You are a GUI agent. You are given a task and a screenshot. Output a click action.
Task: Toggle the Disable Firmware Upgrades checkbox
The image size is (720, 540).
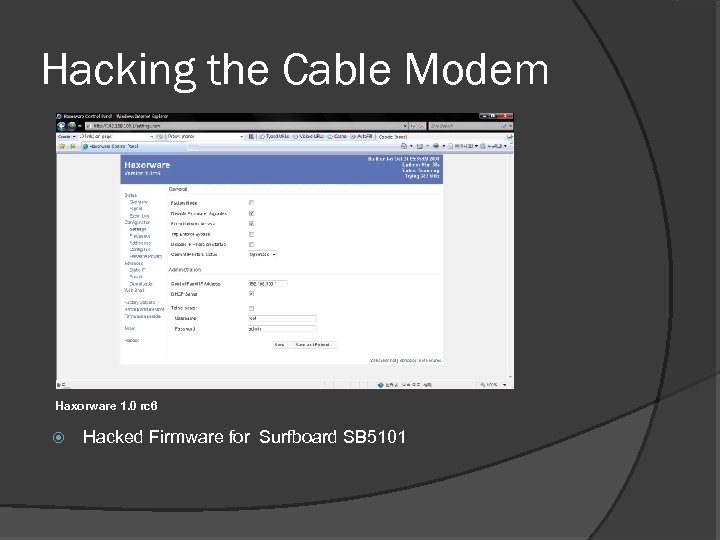[251, 214]
